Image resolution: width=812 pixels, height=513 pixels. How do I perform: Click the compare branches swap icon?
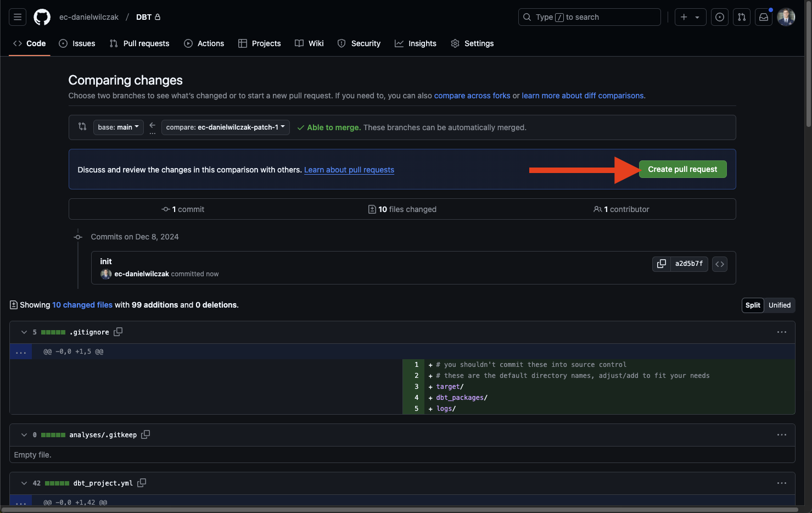pos(82,127)
